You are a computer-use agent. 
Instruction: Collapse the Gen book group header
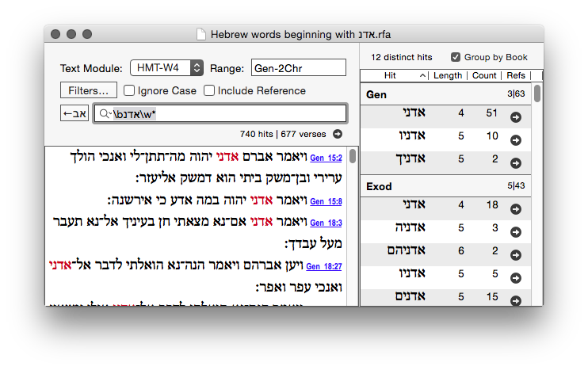click(445, 94)
